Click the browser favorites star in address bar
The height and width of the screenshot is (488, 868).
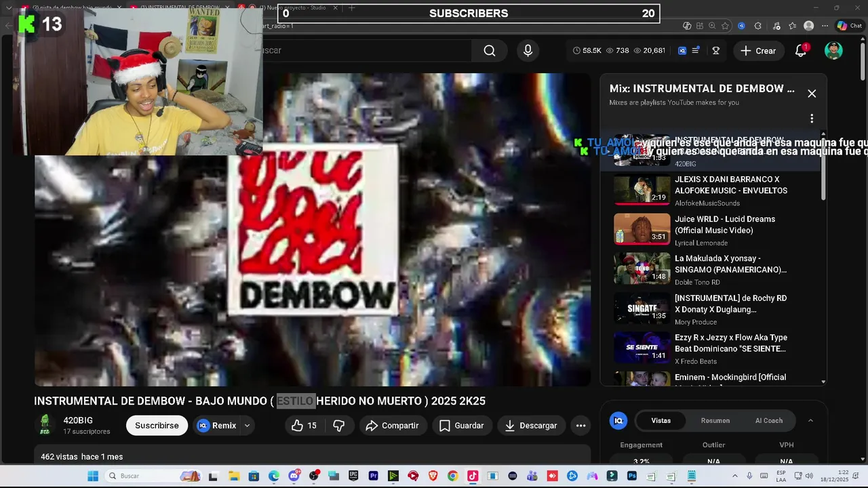point(726,26)
